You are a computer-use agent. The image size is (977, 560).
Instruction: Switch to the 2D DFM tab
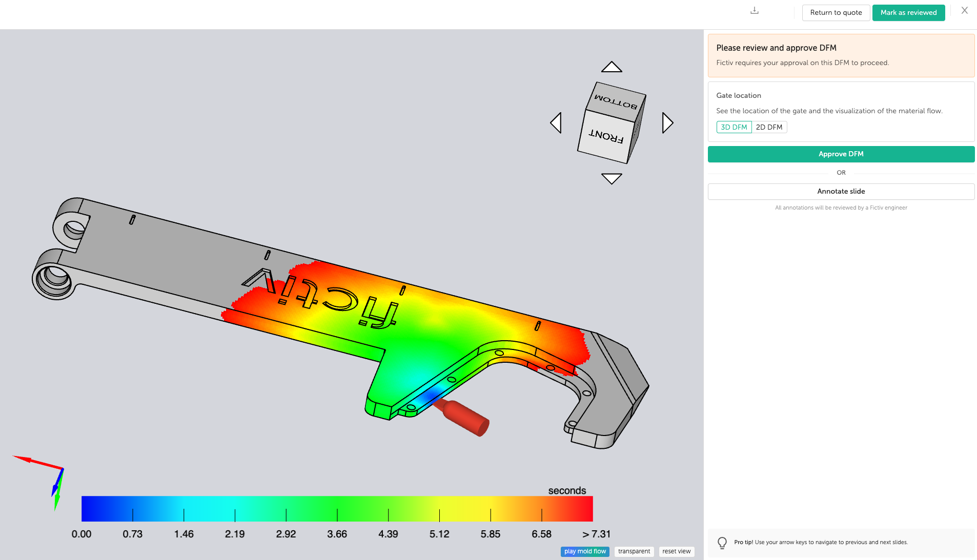769,127
